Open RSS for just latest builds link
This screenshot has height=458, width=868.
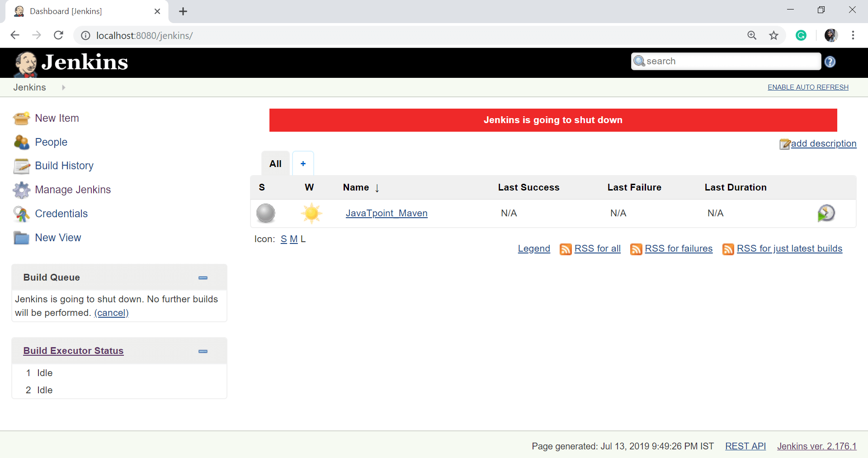(x=789, y=248)
